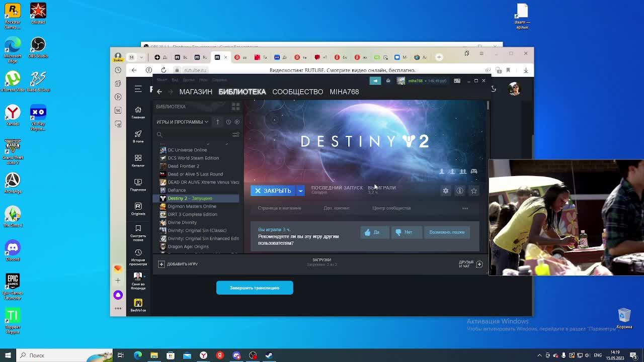
Task: Open Steam library advanced filters icon
Action: point(235,135)
